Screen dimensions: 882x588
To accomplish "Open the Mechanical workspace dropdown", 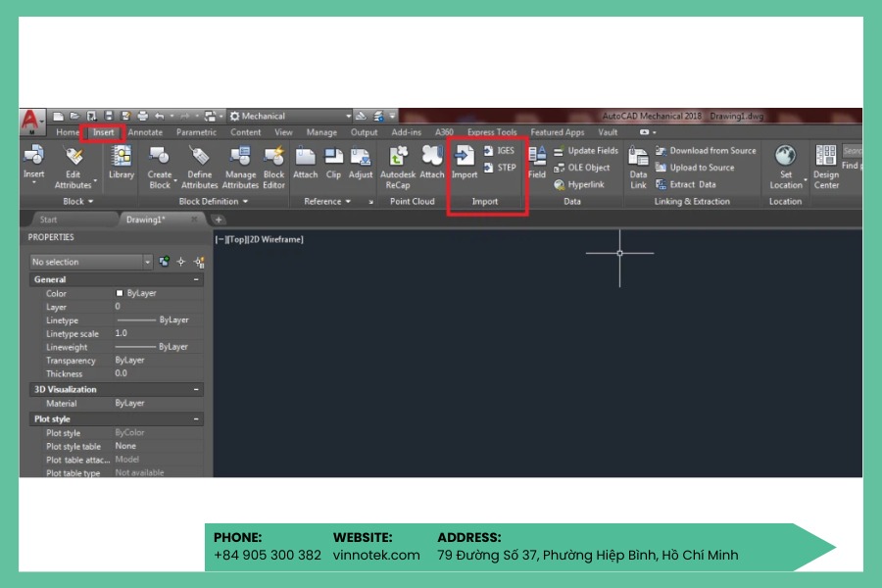I will 290,116.
